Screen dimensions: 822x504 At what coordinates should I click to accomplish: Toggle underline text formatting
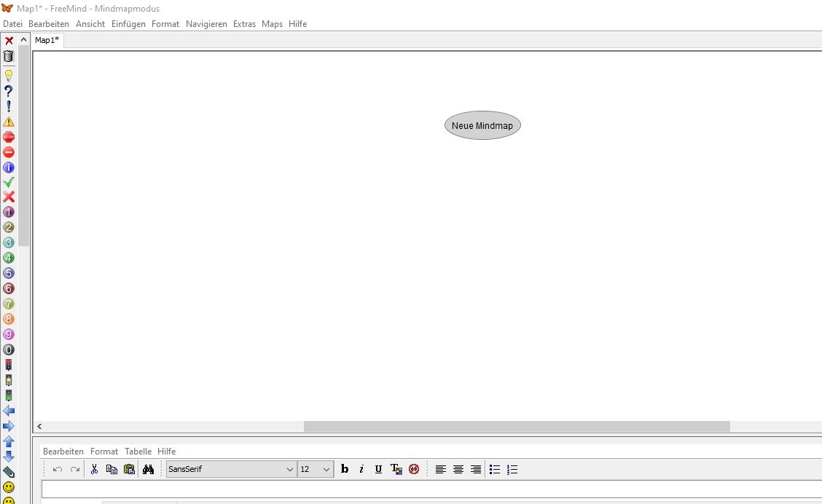(378, 470)
